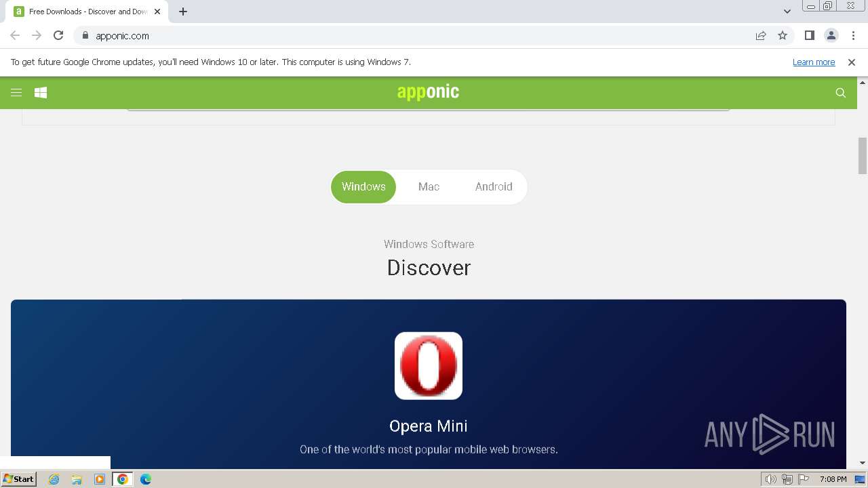Click the Windows Software subtitle
Screen dimensions: 868x488
point(429,244)
